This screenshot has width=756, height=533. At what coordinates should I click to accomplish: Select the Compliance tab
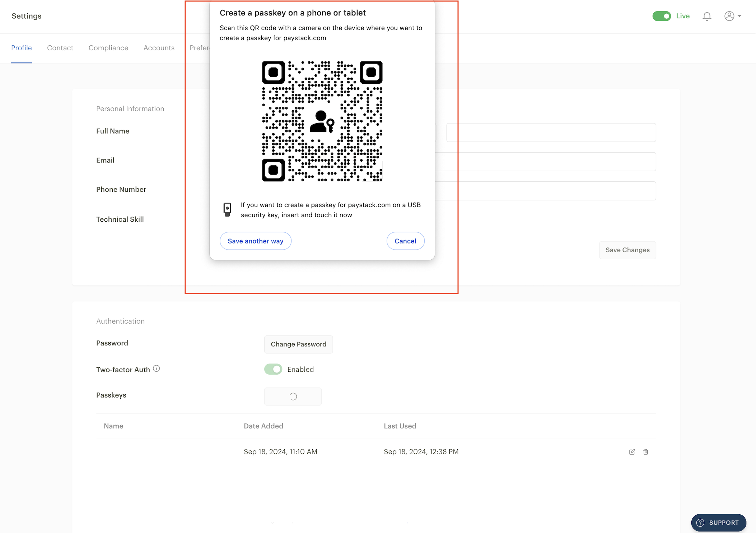(x=108, y=47)
